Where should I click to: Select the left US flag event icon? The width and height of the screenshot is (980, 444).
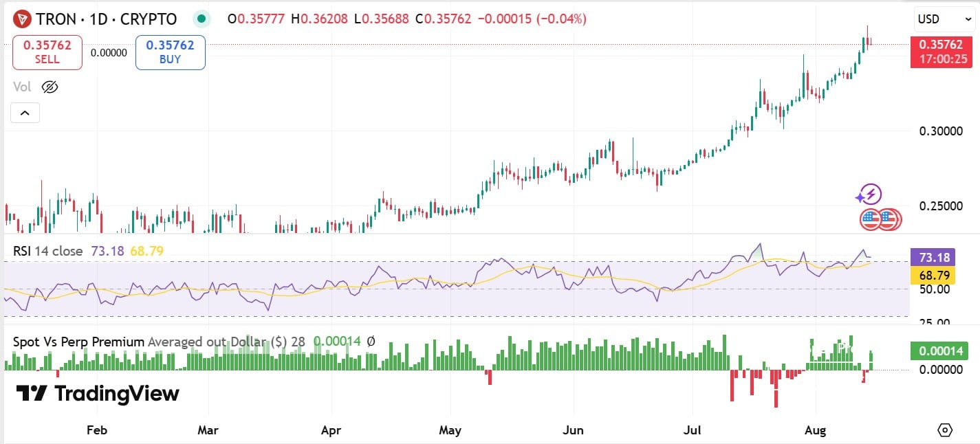[x=871, y=219]
